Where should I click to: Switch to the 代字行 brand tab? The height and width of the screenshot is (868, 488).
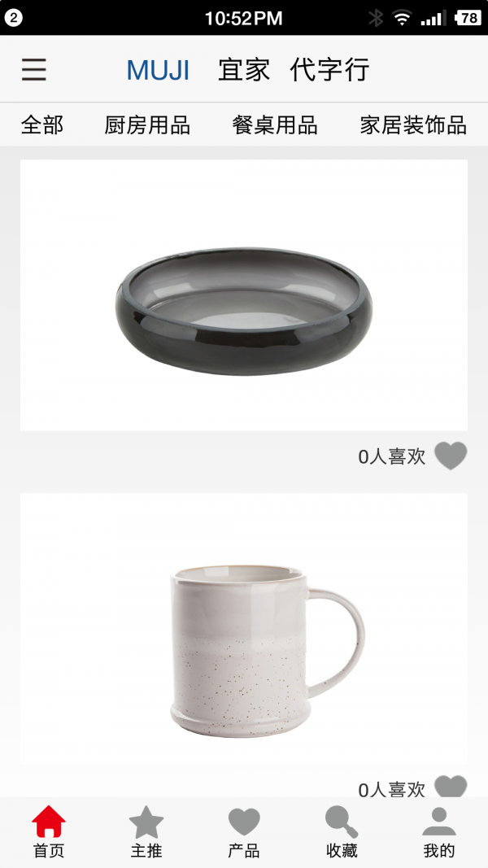pyautogui.click(x=329, y=70)
